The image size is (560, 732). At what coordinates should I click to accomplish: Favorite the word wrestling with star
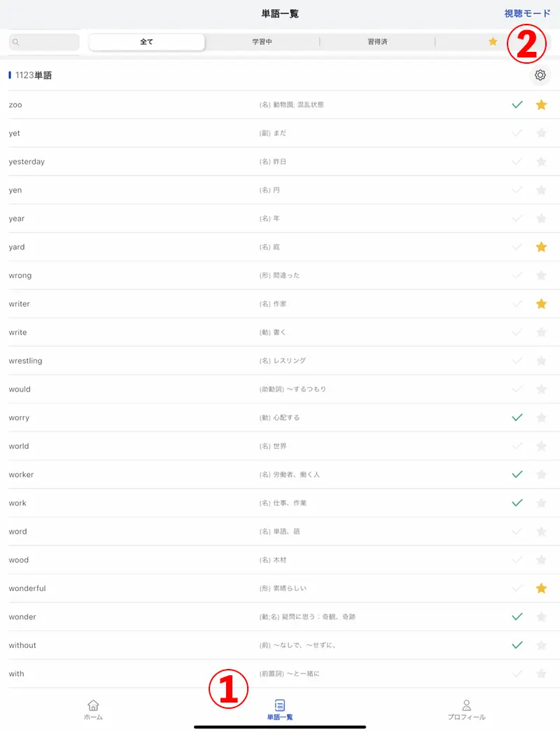pos(541,361)
